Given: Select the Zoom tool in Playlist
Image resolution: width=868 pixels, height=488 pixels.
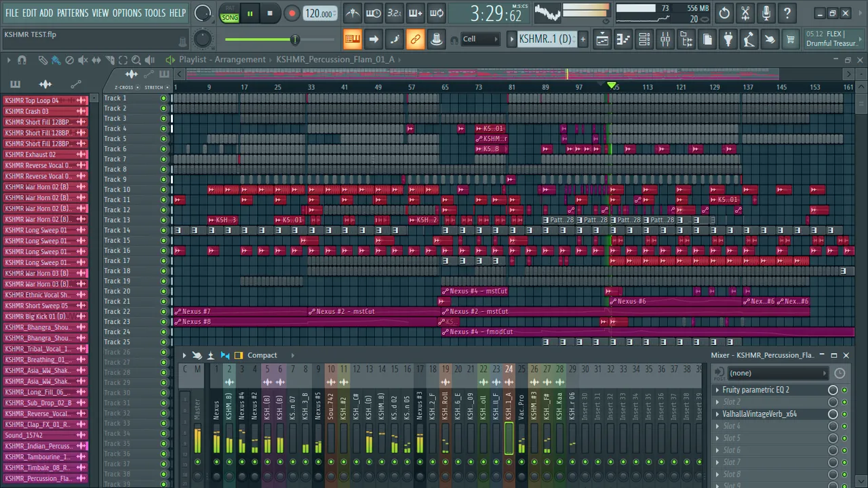Looking at the screenshot, I should (x=136, y=60).
